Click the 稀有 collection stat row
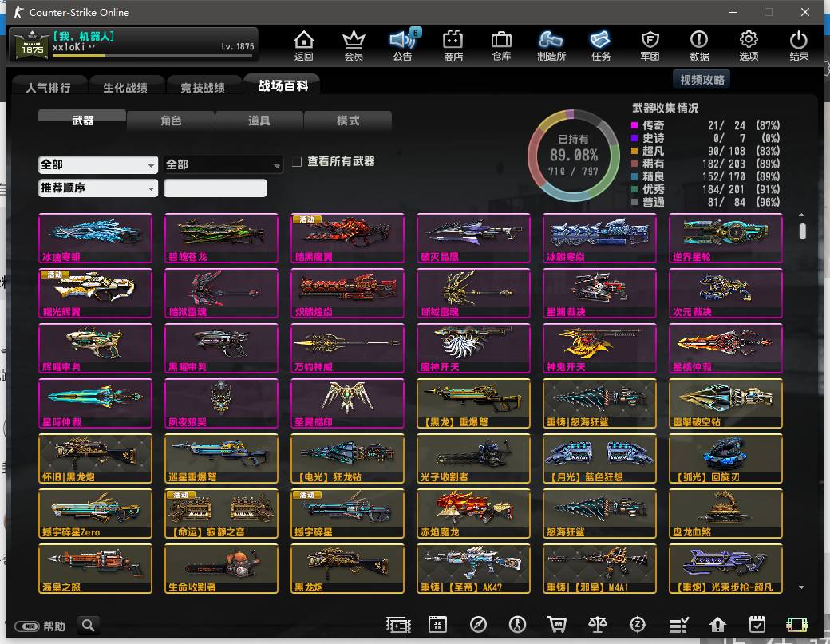Screen dimensions: 830x644 coord(705,164)
